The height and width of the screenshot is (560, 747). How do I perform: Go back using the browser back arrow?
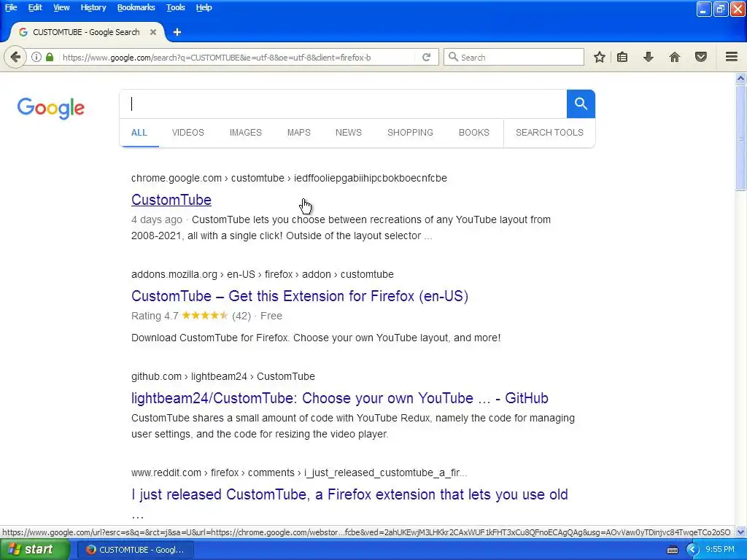pos(15,57)
